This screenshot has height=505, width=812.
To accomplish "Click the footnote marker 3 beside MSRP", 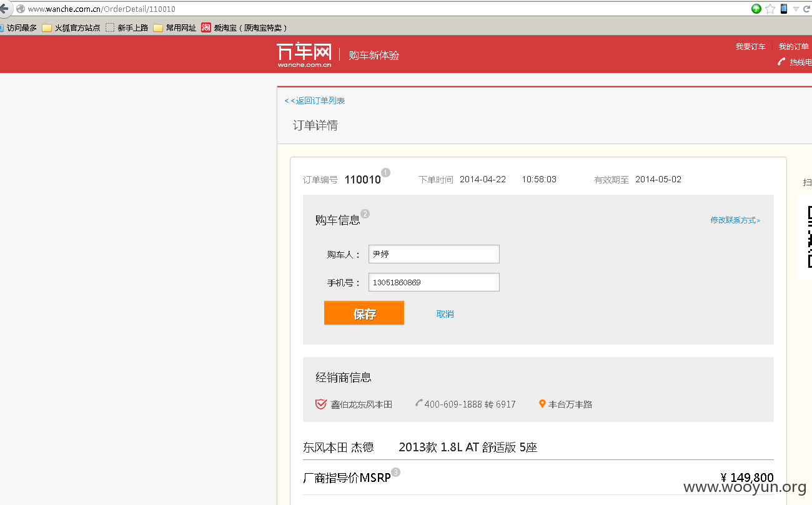I will point(395,472).
